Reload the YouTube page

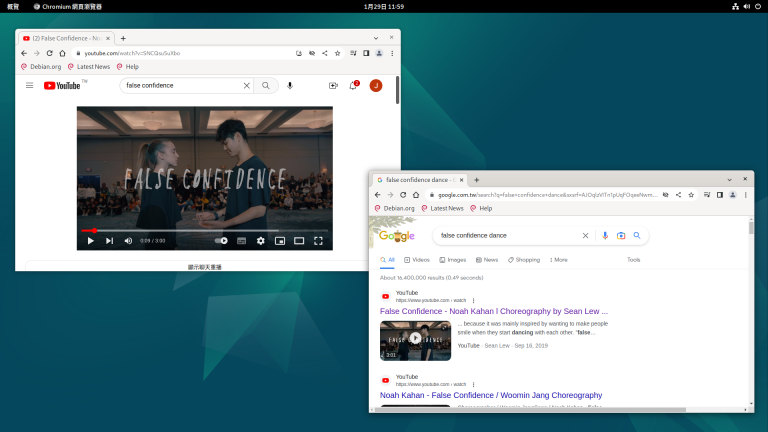(49, 53)
